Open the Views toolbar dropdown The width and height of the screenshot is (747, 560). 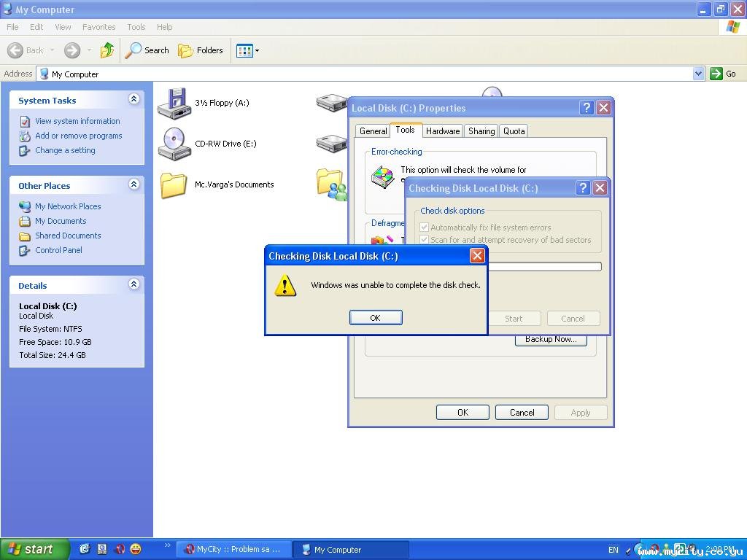click(x=248, y=50)
